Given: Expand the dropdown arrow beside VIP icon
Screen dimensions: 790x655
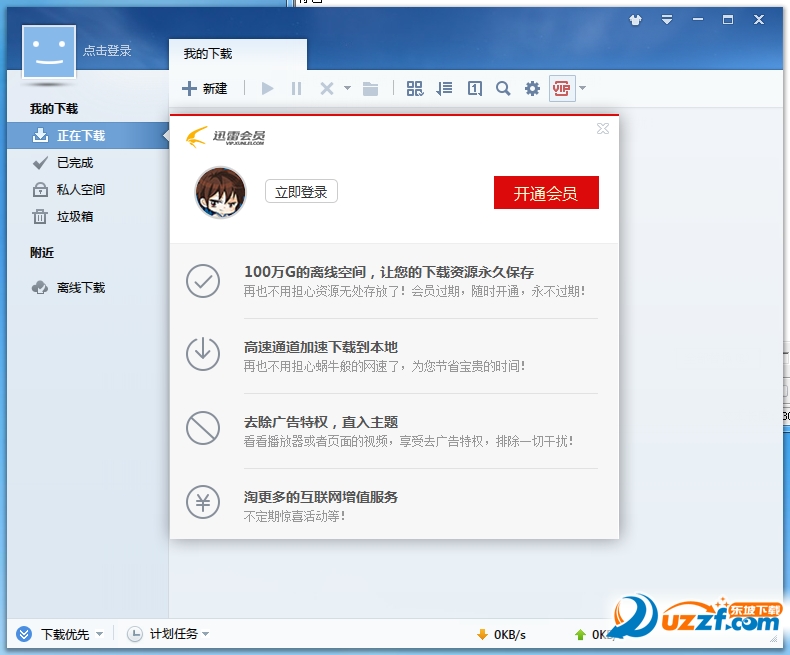Looking at the screenshot, I should (x=582, y=88).
